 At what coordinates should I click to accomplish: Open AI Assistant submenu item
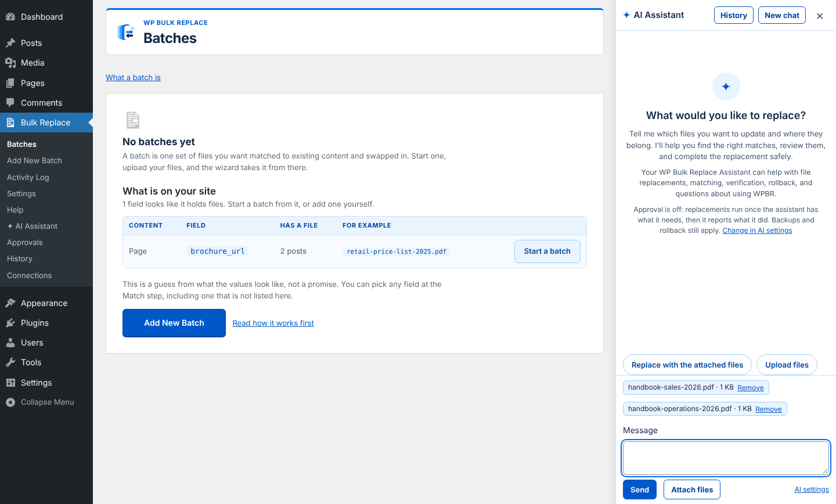tap(32, 226)
